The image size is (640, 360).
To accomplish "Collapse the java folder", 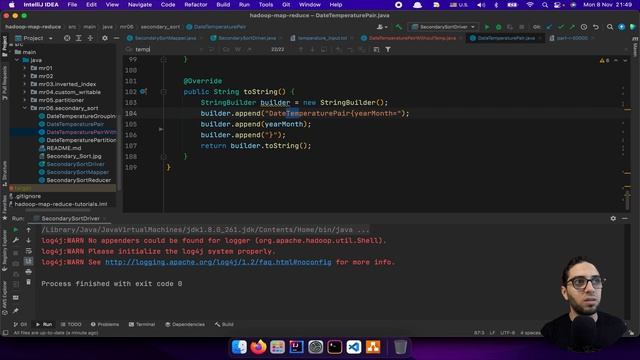I will tap(18, 60).
